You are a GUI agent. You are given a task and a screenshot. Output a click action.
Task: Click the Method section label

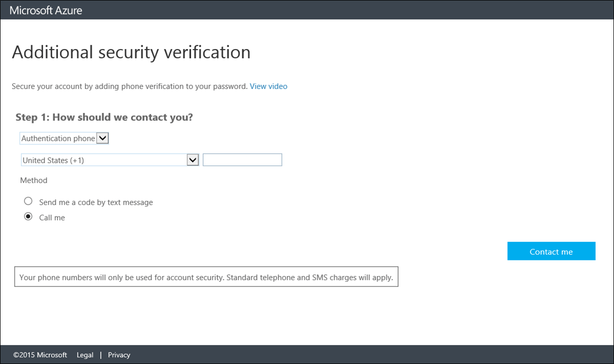[34, 180]
